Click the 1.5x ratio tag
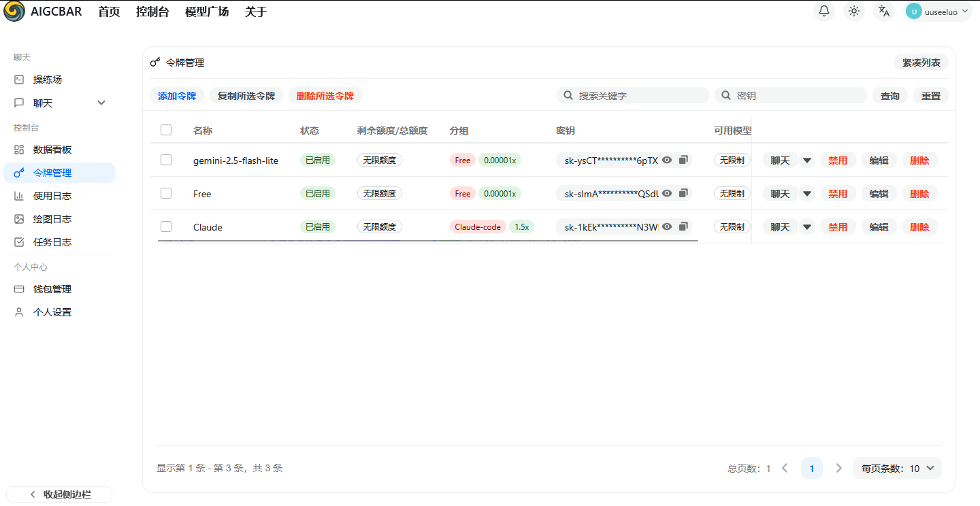The image size is (980, 506). [x=521, y=227]
